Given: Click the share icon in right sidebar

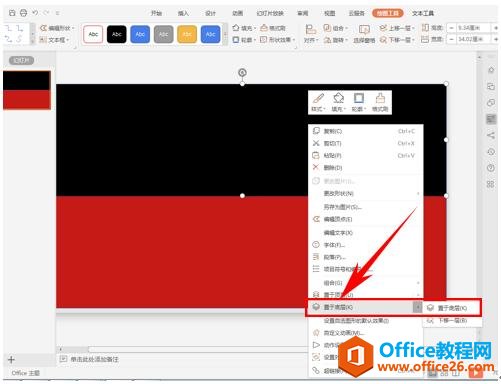Looking at the screenshot, I should pos(491,135).
